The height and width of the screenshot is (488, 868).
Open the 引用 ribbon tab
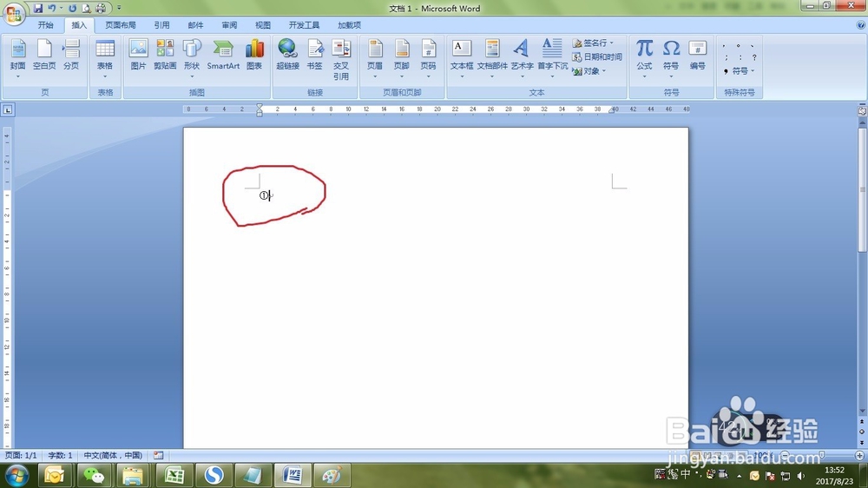coord(161,25)
